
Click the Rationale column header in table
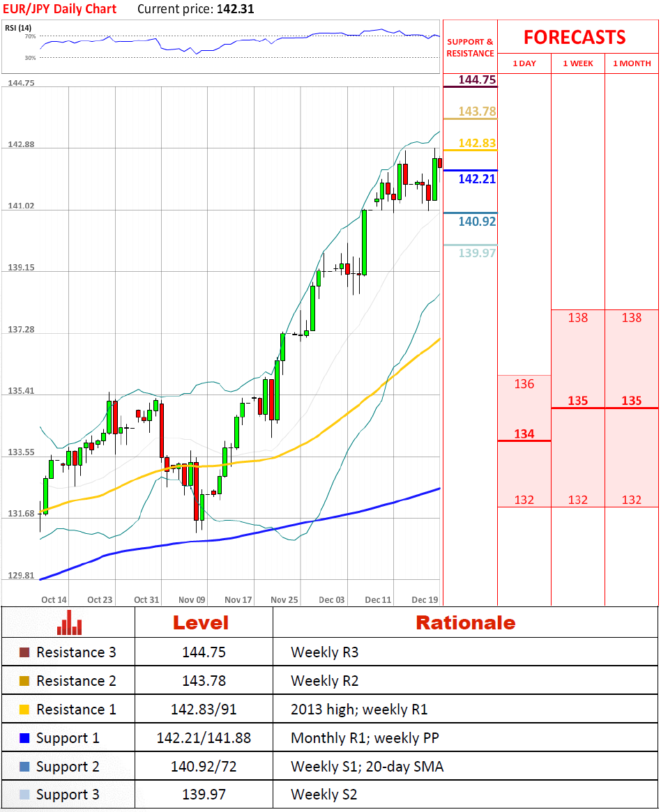tap(465, 622)
